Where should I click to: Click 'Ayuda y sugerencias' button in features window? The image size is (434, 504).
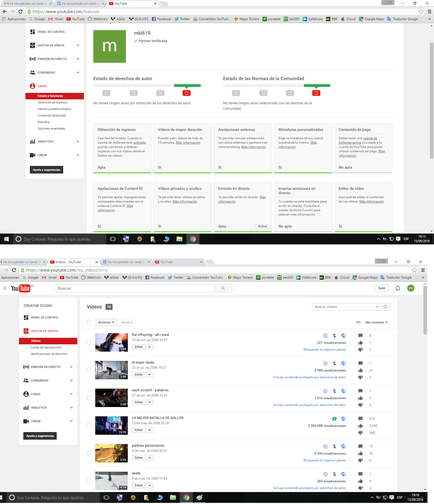[x=47, y=170]
